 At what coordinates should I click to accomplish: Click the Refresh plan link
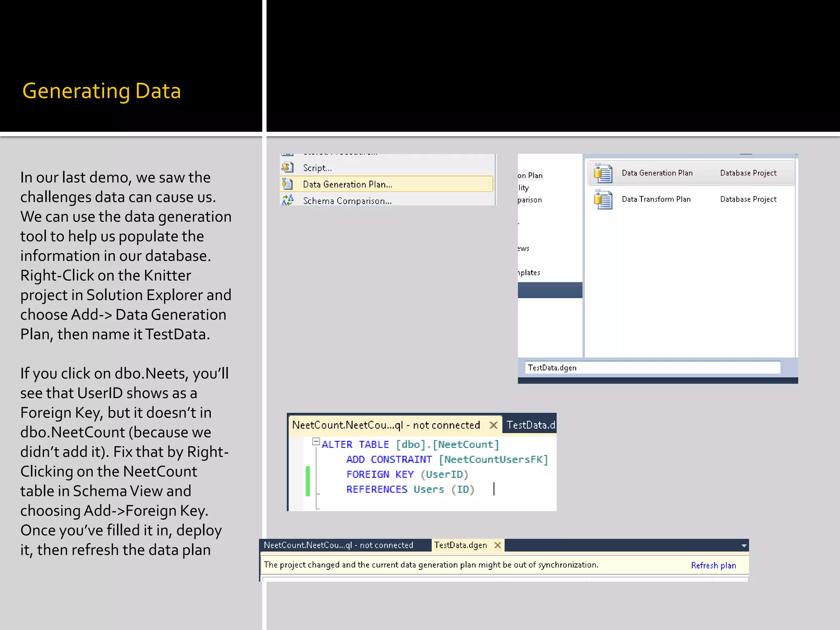tap(713, 565)
